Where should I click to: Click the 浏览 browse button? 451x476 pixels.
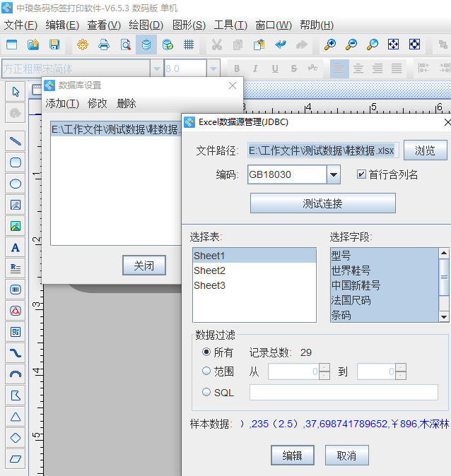[425, 150]
